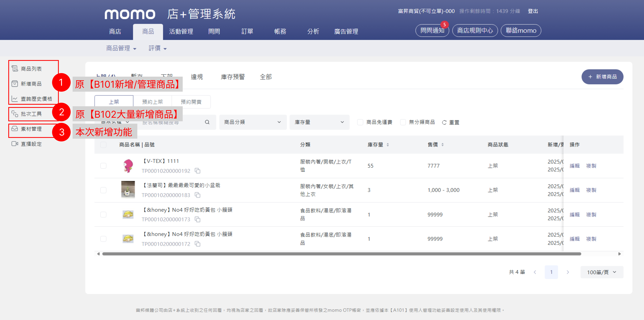Open 廣告管理 main nav tab
Image resolution: width=644 pixels, height=320 pixels.
pos(346,31)
